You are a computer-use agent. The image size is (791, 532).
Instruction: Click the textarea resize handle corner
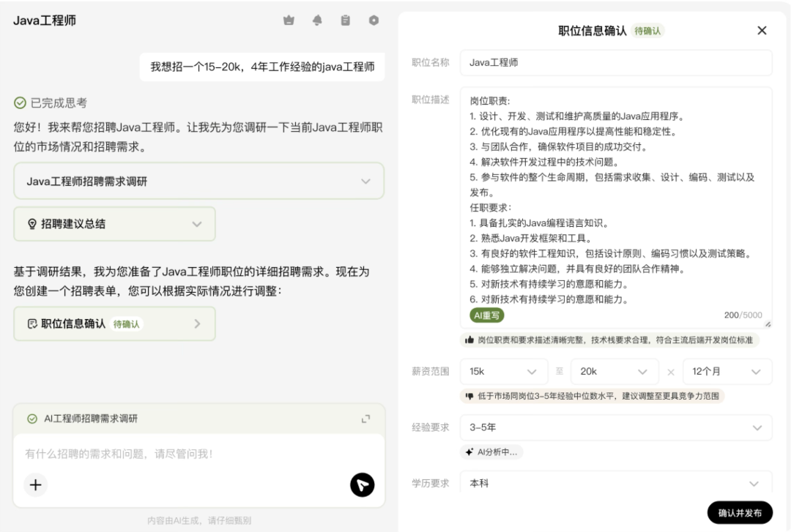click(768, 324)
